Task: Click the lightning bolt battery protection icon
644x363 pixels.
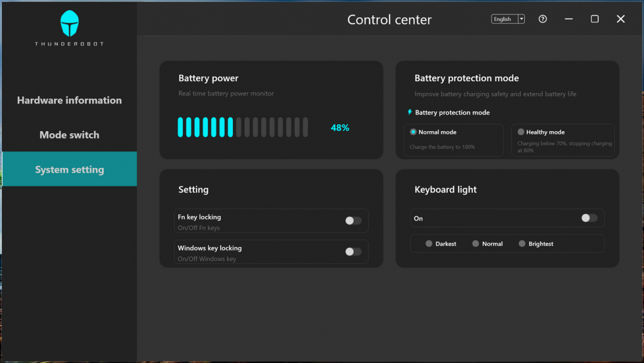Action: (x=410, y=113)
